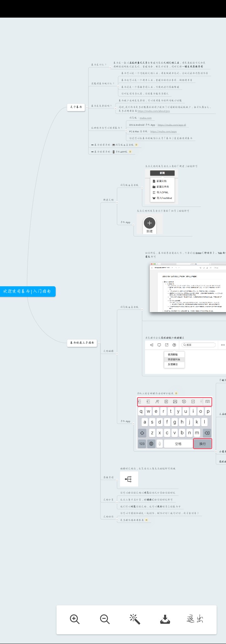
Task: Open the Mac editor window screenshot image
Action: tap(188, 287)
